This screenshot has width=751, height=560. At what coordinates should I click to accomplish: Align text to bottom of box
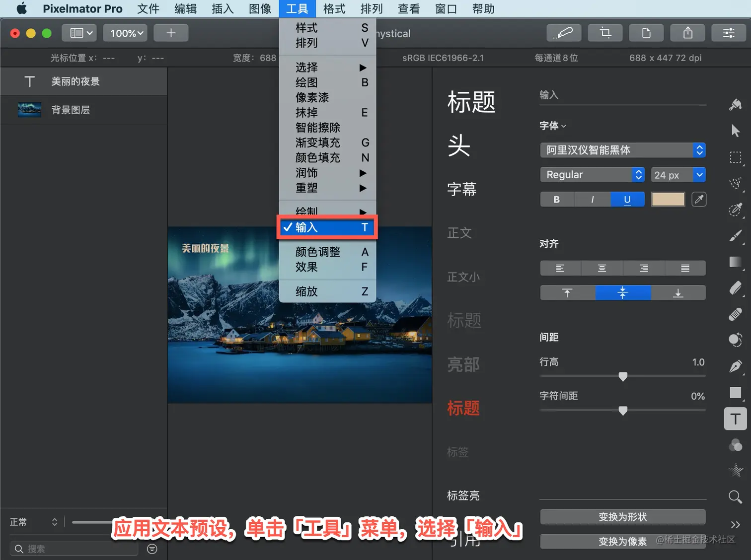point(678,293)
